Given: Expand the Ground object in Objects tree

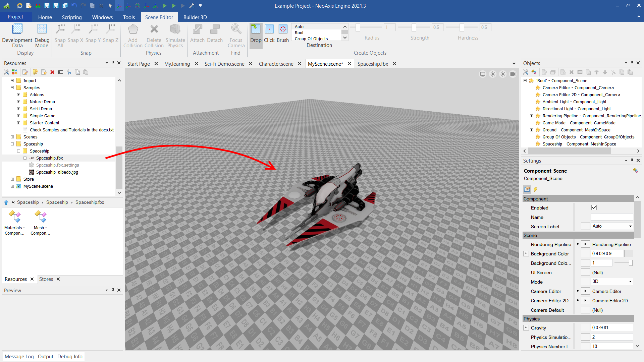Looking at the screenshot, I should click(x=531, y=130).
